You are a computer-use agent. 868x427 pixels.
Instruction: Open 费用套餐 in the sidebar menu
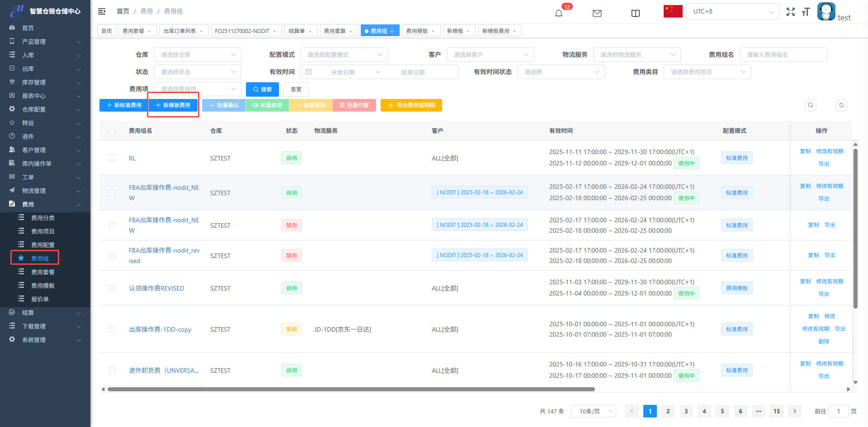tap(42, 272)
